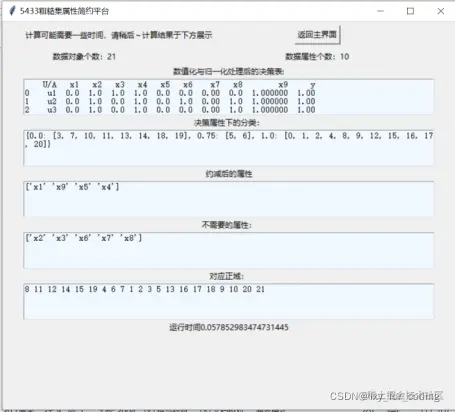This screenshot has width=455, height=412.
Task: Click the 不需要的属性 heading
Action: click(227, 225)
